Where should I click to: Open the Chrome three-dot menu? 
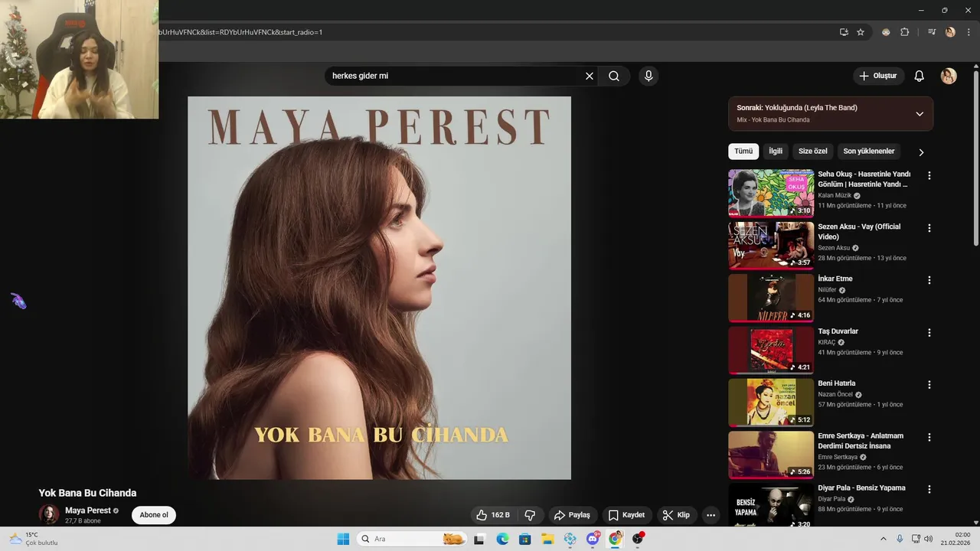(x=967, y=32)
